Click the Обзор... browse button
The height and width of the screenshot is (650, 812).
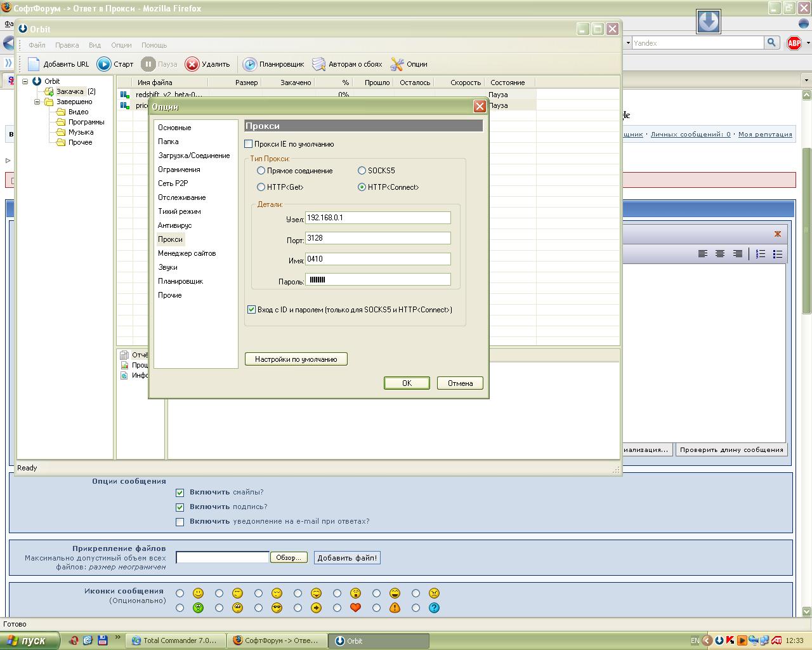coord(289,557)
